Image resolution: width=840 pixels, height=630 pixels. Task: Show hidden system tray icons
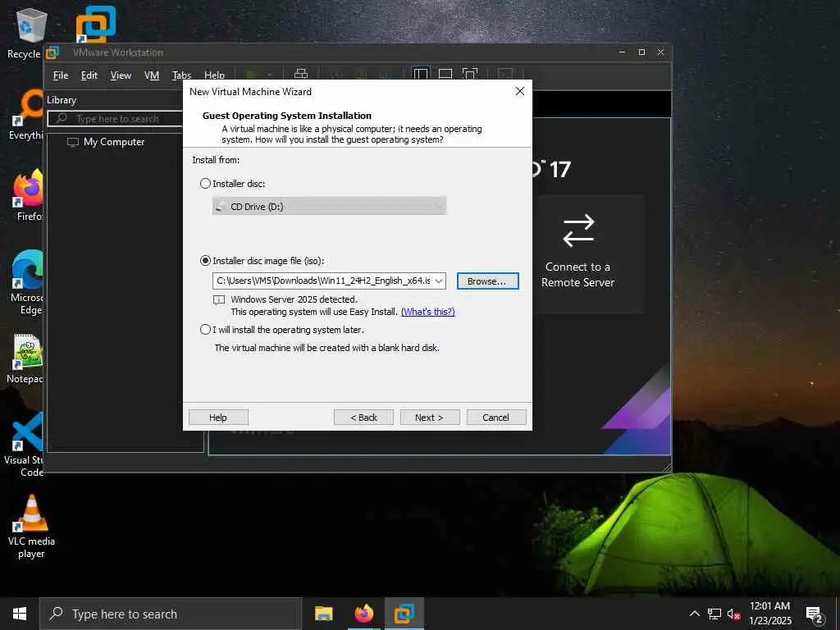click(694, 614)
